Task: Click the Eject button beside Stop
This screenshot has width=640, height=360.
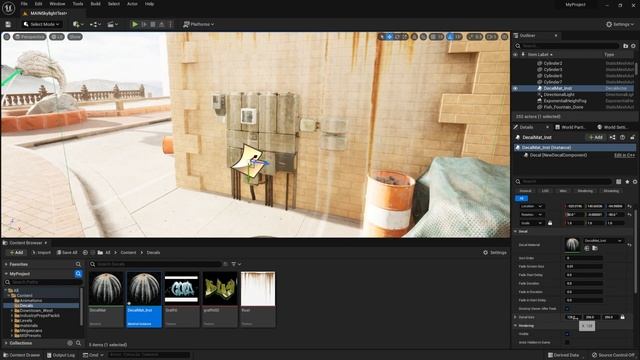Action: (x=162, y=24)
